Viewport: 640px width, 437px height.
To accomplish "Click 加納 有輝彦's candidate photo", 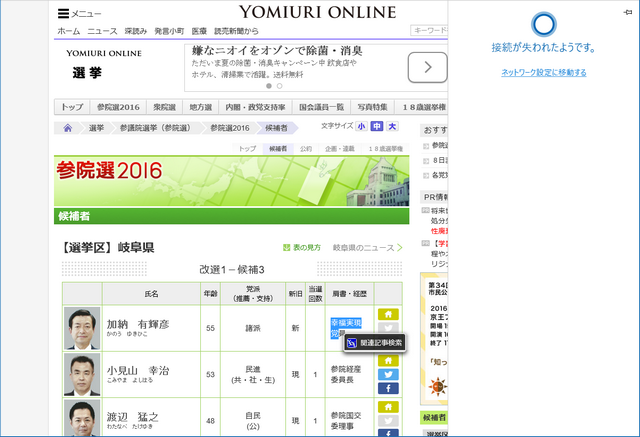I will click(x=82, y=328).
